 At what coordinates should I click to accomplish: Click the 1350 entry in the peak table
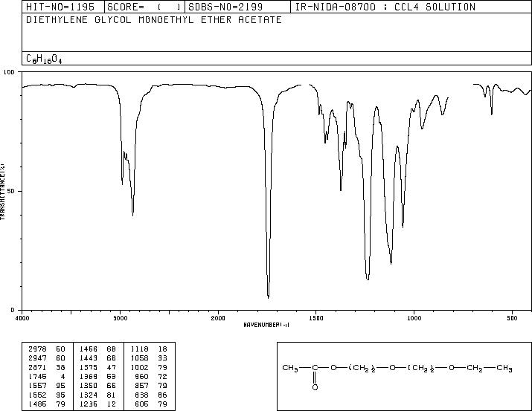click(x=89, y=386)
